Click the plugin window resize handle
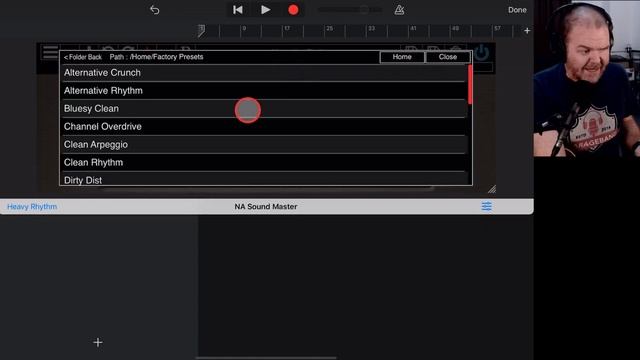 (x=492, y=189)
